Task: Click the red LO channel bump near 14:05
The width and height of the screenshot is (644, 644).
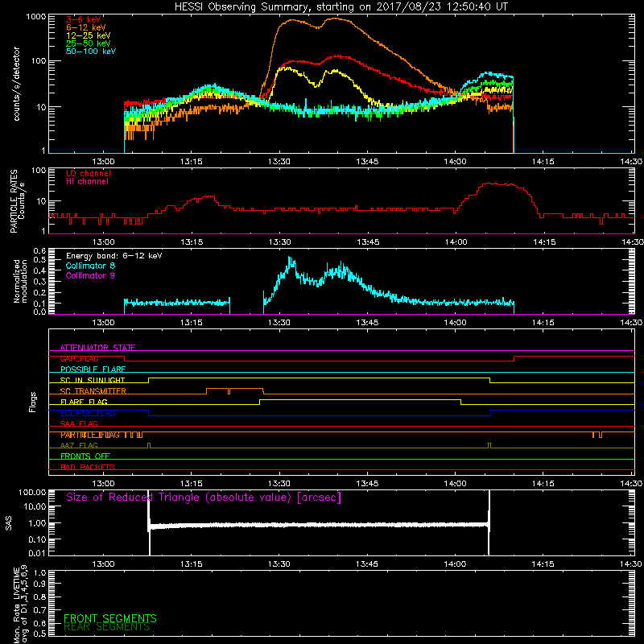Action: point(495,184)
